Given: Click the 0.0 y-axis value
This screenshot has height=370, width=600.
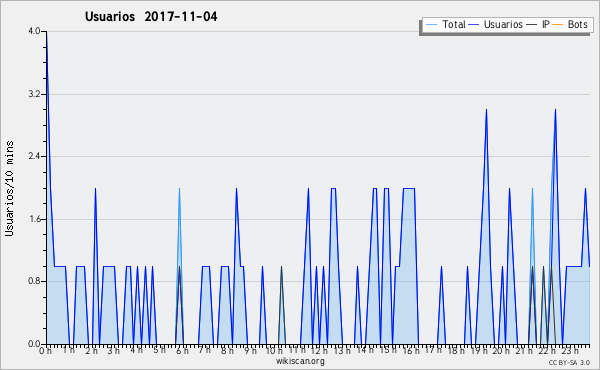Looking at the screenshot, I should (34, 344).
